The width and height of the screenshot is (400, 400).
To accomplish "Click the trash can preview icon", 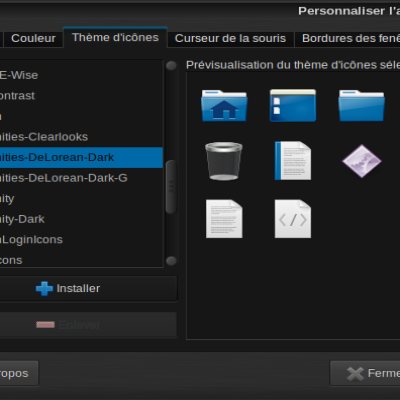I will [x=224, y=161].
